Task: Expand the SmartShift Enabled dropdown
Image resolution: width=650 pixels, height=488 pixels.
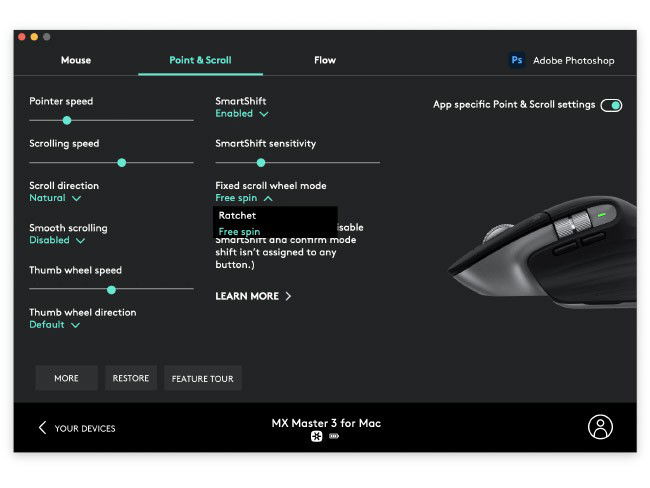Action: 242,114
